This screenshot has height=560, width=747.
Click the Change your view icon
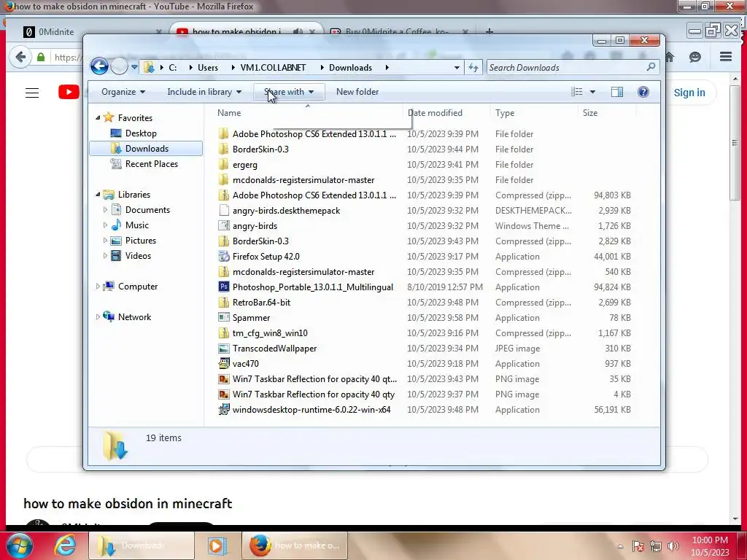pyautogui.click(x=576, y=92)
